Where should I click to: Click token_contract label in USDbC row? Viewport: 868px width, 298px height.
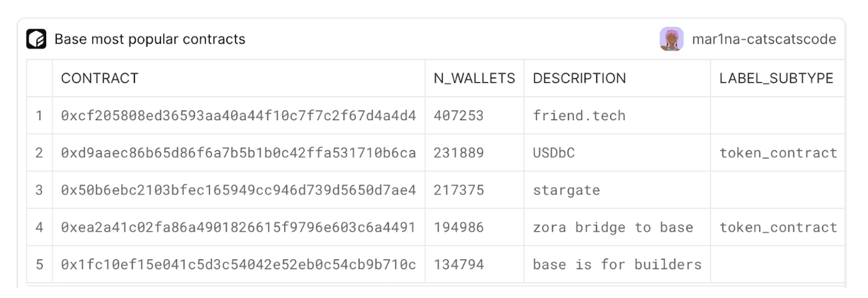[778, 153]
